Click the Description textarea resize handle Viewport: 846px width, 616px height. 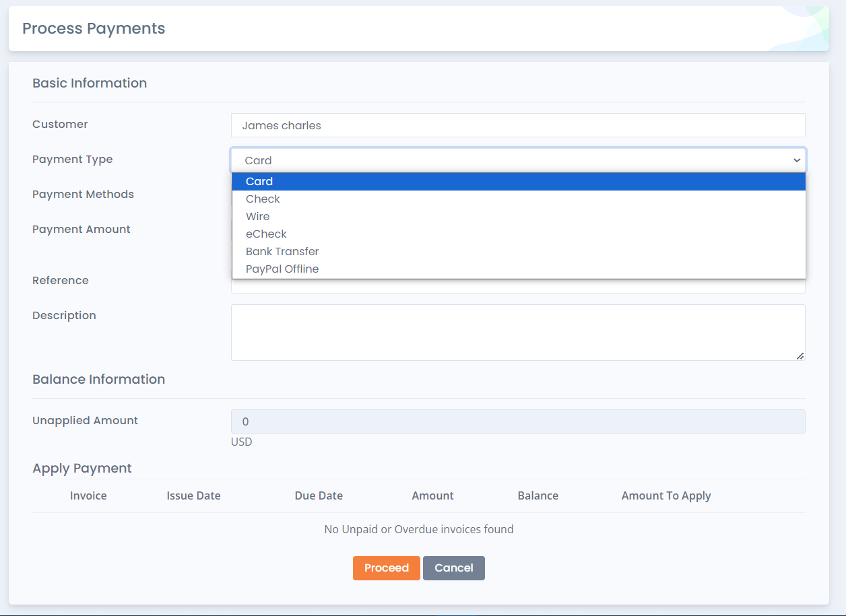802,355
